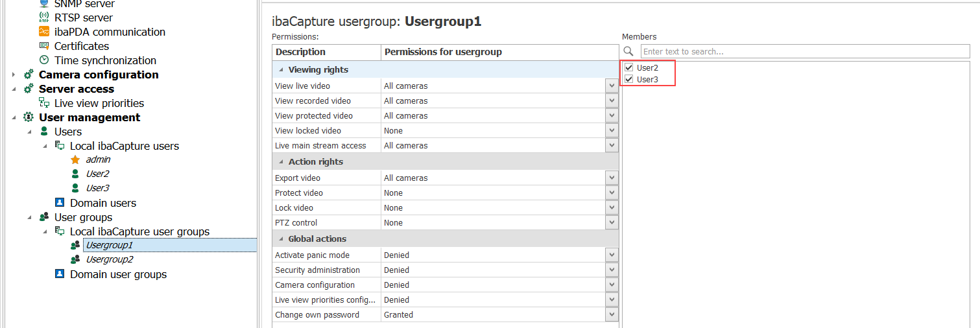
Task: Expand the Camera configuration tree node
Action: pyautogui.click(x=14, y=75)
